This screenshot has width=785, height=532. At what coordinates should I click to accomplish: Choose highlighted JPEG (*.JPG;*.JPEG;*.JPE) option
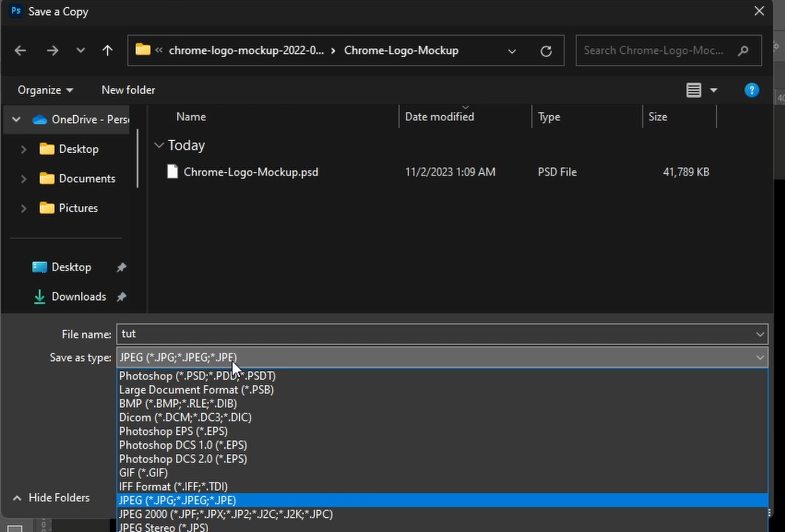(442, 500)
